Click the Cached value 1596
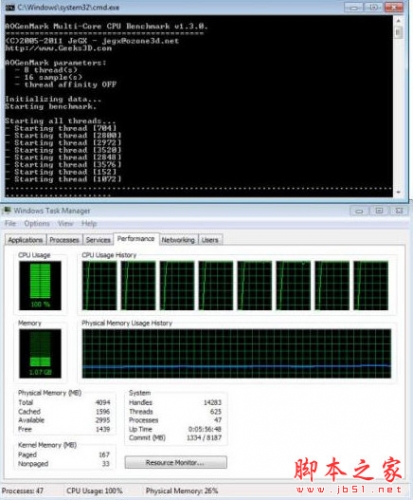 click(103, 412)
